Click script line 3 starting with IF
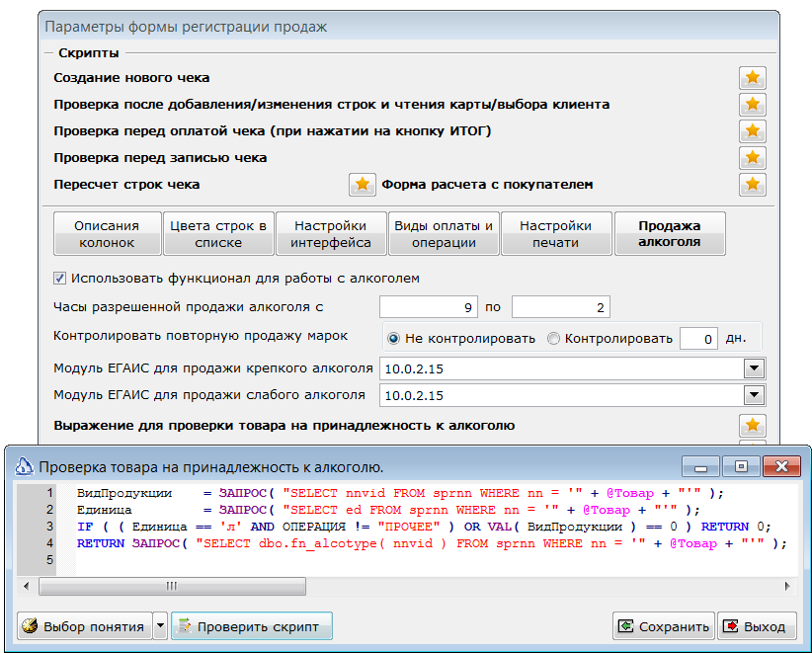The width and height of the screenshot is (812, 653). [424, 527]
